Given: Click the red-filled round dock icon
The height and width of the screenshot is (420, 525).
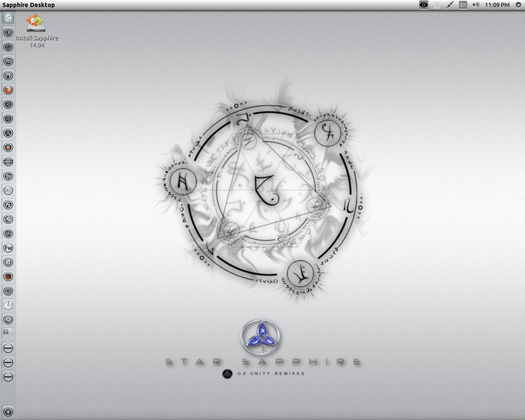Looking at the screenshot, I should [x=8, y=276].
